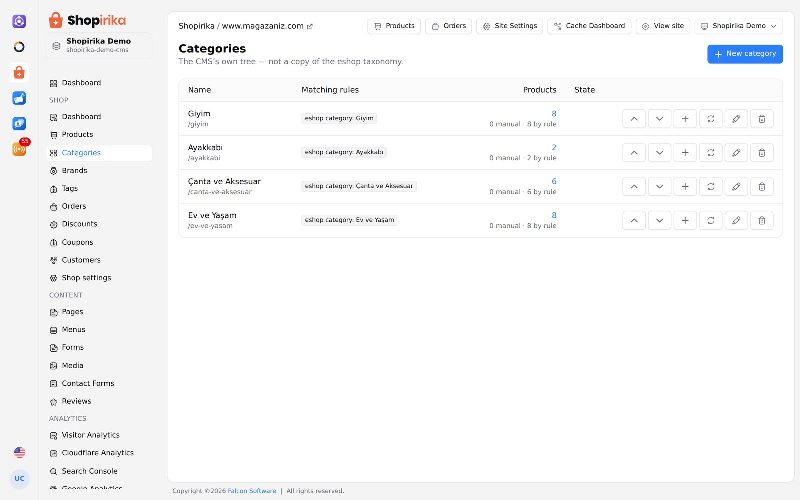Select the US flag language icon

pyautogui.click(x=19, y=452)
